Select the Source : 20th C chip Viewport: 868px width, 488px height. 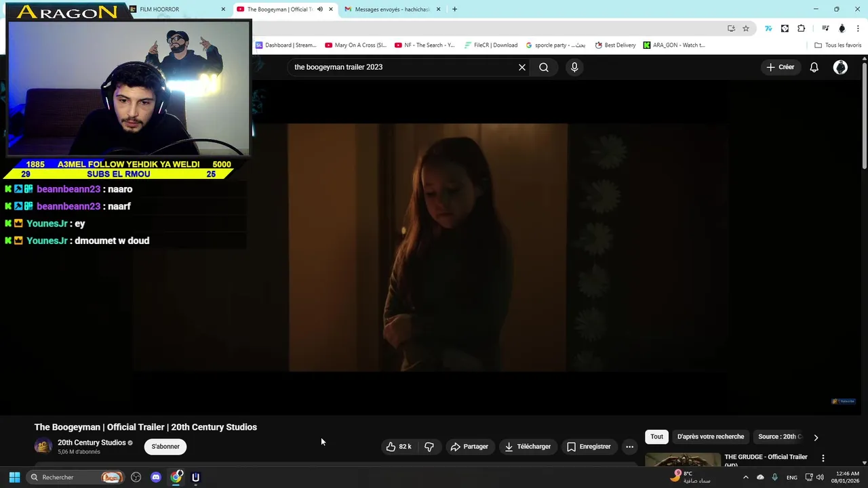coord(780,436)
